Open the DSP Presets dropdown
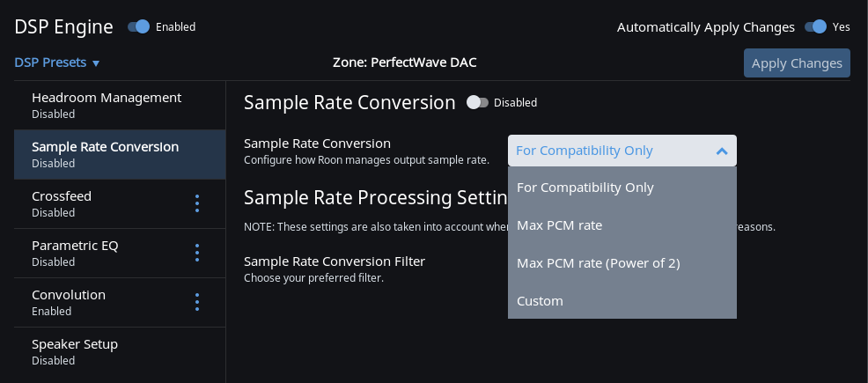Screen dimensions: 868x383 pos(51,63)
